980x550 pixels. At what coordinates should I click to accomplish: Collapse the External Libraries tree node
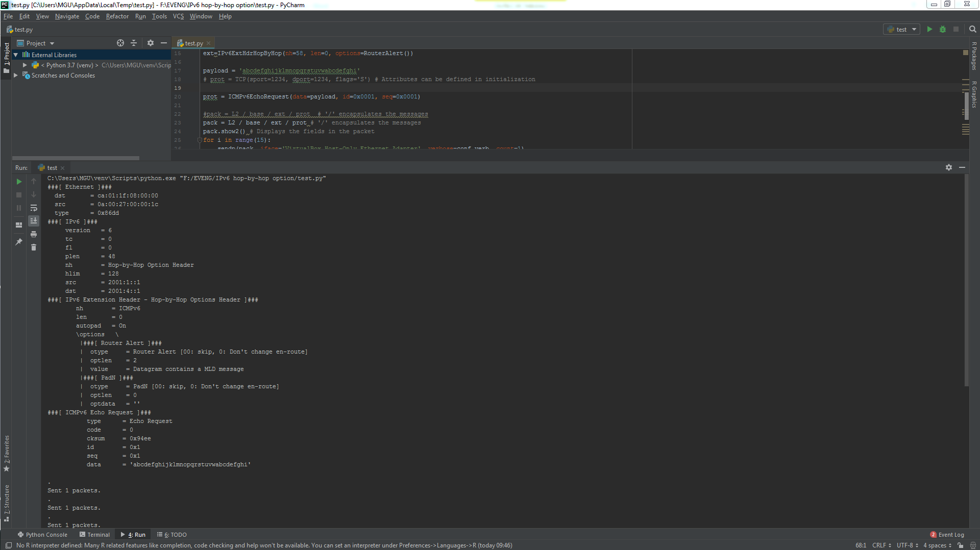click(16, 55)
